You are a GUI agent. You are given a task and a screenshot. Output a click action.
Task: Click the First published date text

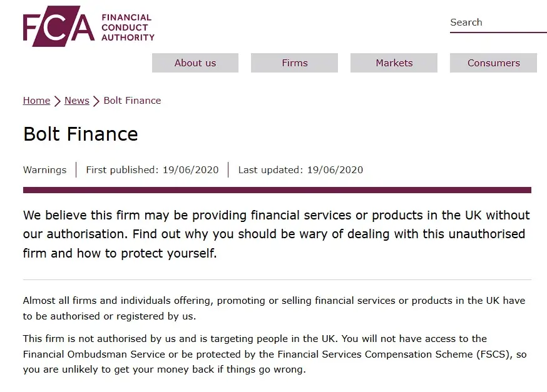[x=152, y=169]
